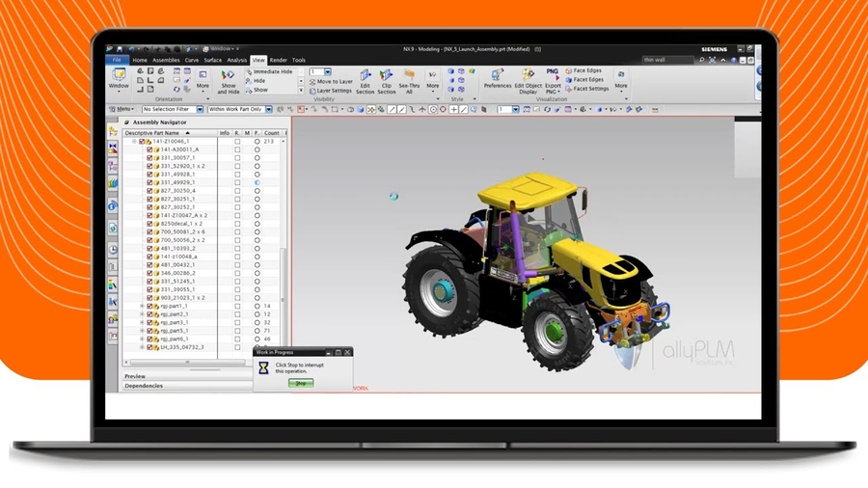Image resolution: width=868 pixels, height=488 pixels.
Task: Click the Save icon in title bar
Action: 119,49
